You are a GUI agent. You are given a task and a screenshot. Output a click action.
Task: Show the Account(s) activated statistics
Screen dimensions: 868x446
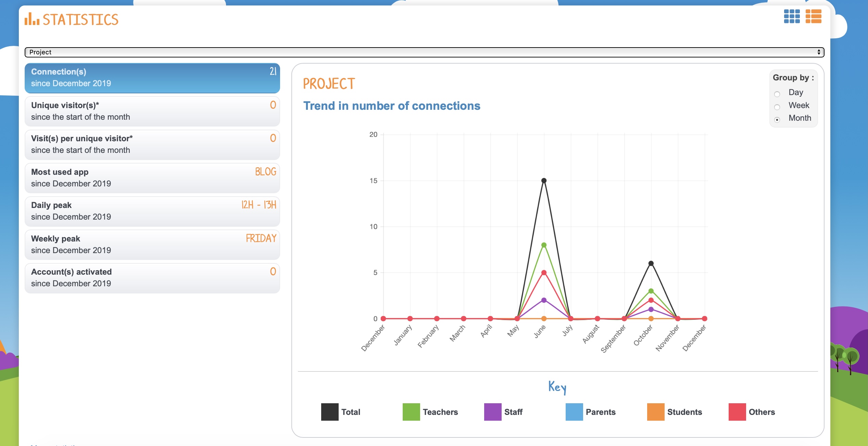tap(152, 278)
